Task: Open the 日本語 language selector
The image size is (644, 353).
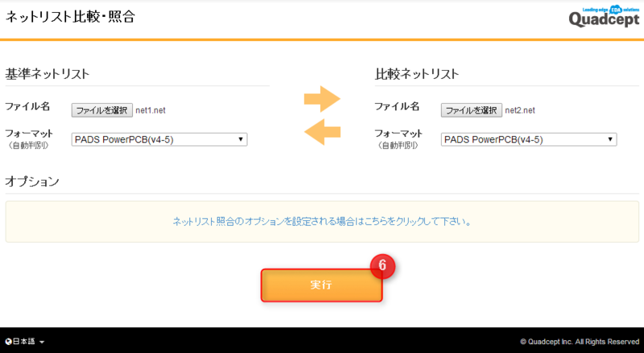Action: coord(25,342)
